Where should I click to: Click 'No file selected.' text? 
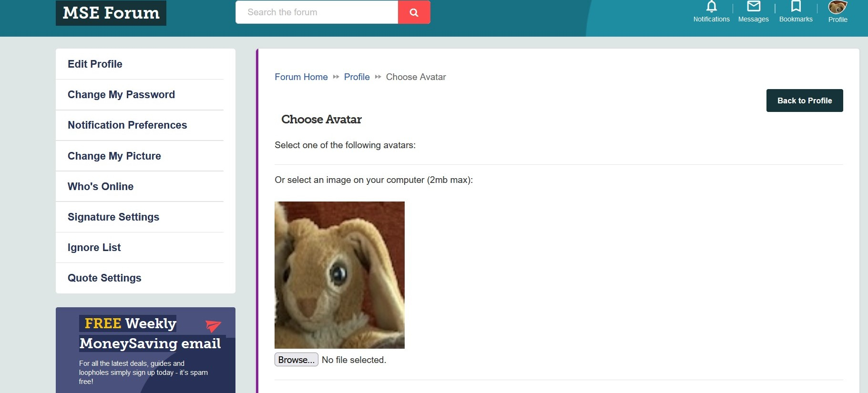(x=354, y=360)
